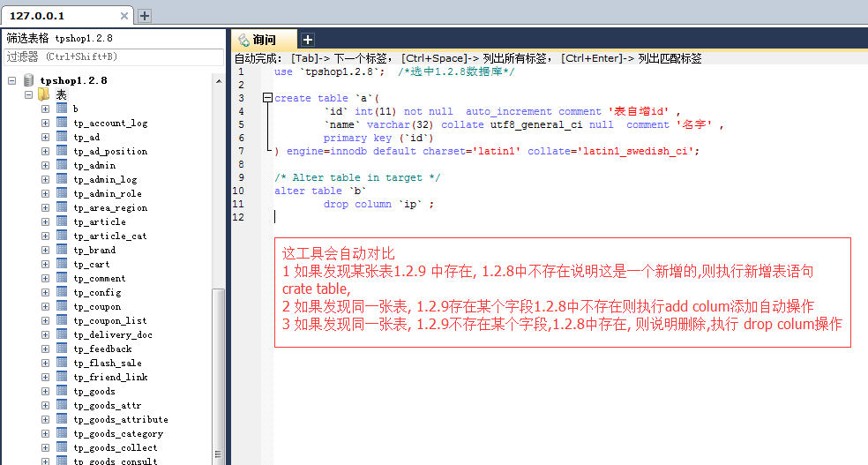Screen dimensions: 868x465
Task: Expand the tp_config table node
Action: (45, 292)
